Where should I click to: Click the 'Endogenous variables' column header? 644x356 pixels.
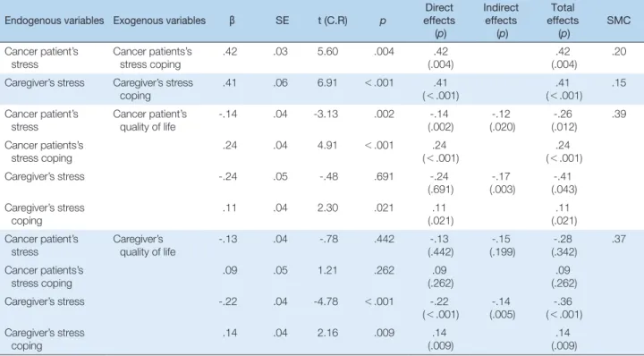tap(55, 21)
